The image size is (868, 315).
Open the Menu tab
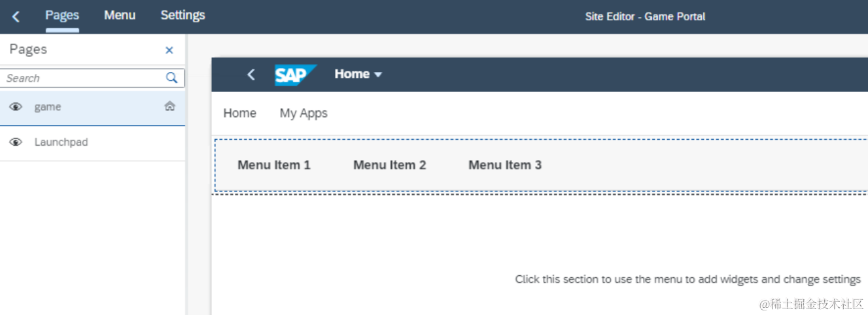[x=120, y=16]
